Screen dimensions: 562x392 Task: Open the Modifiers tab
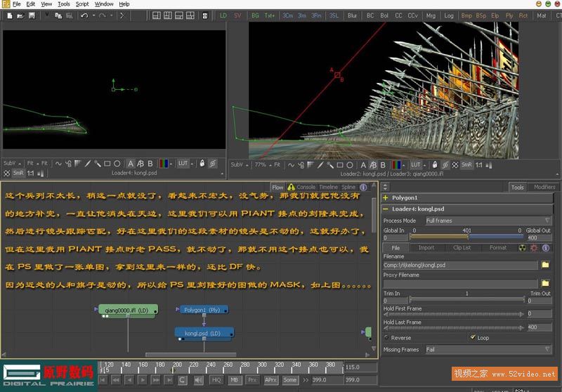[544, 187]
